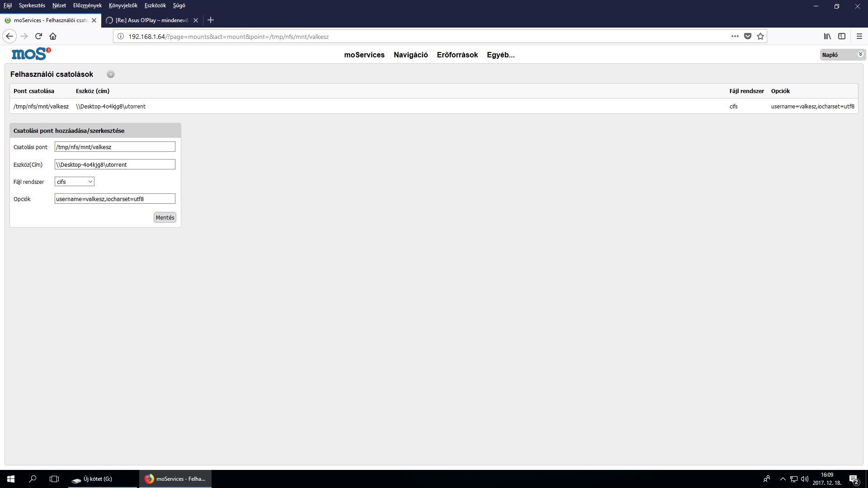Open the /tmp/nfs/mnt/valkesz mount entry
Screen dimensions: 868x488
pos(41,107)
